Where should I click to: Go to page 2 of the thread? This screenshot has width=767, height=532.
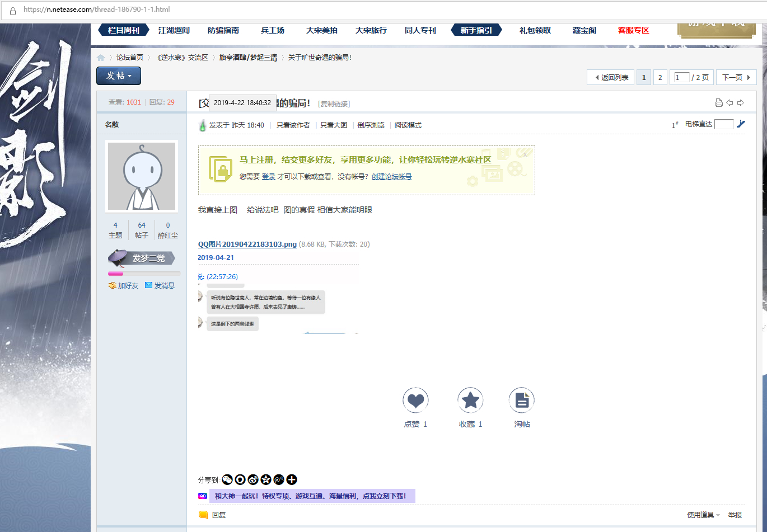[x=660, y=77]
